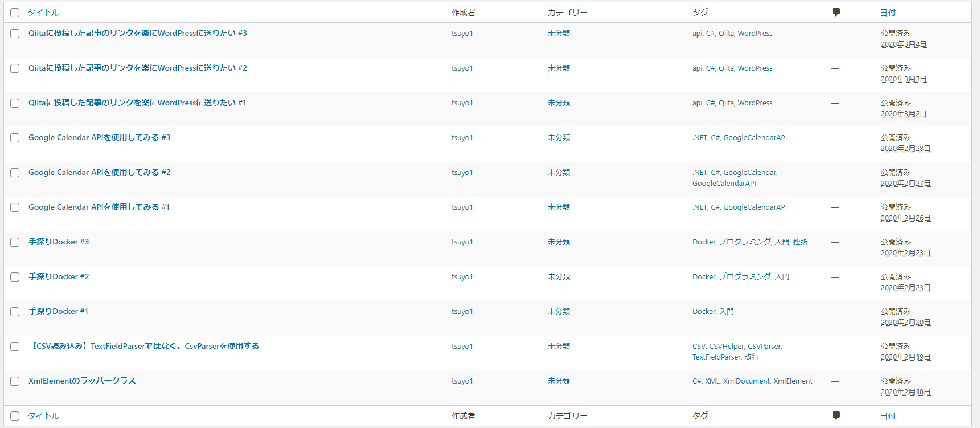This screenshot has height=428, width=980.
Task: Tick the checkbox for 手探りDocker #1
Action: (15, 312)
